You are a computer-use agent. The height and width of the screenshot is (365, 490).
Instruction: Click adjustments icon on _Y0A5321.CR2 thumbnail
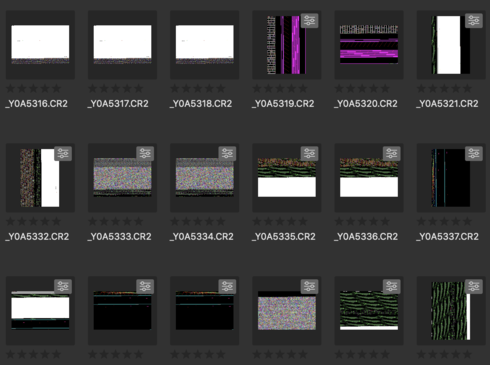coord(474,21)
